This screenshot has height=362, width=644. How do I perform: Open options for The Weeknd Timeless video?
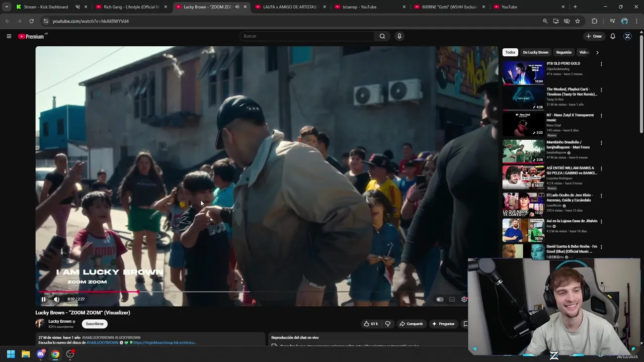click(601, 90)
